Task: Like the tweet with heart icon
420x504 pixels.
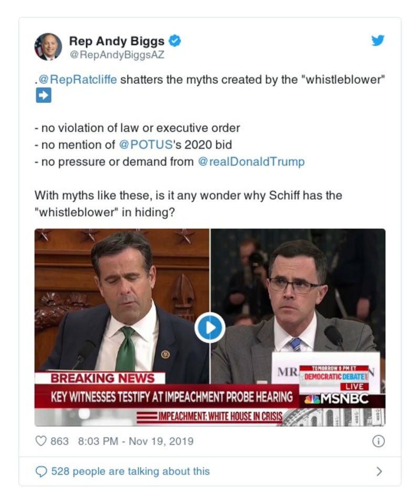Action: coord(41,441)
